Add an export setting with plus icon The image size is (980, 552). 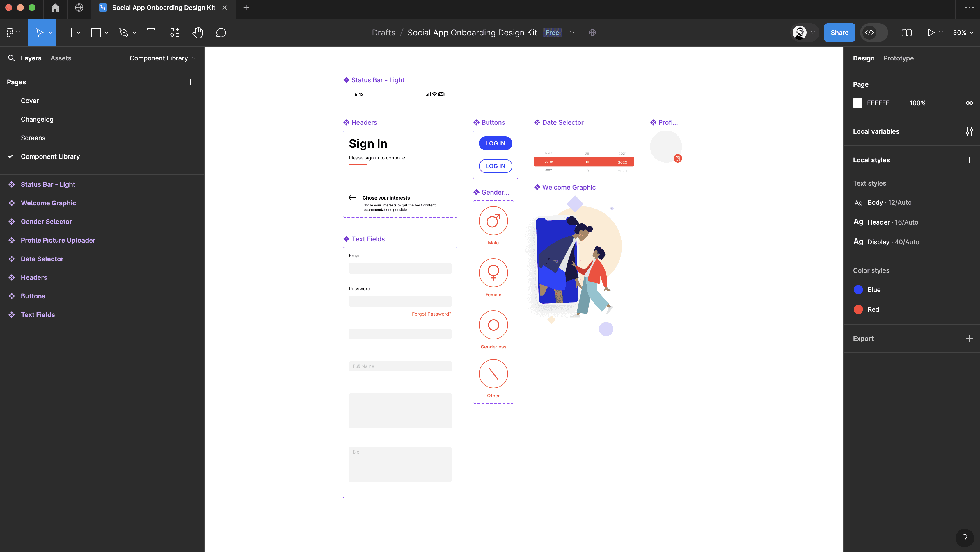pyautogui.click(x=969, y=338)
